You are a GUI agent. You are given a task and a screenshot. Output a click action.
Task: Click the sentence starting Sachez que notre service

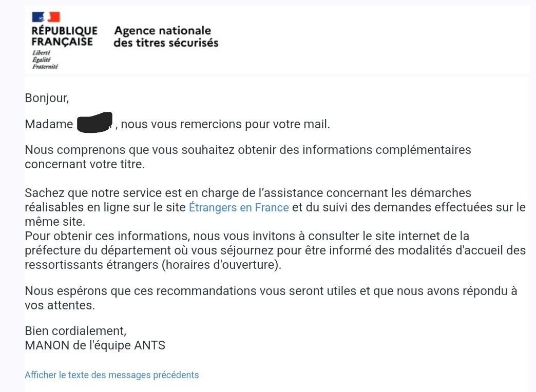point(275,207)
